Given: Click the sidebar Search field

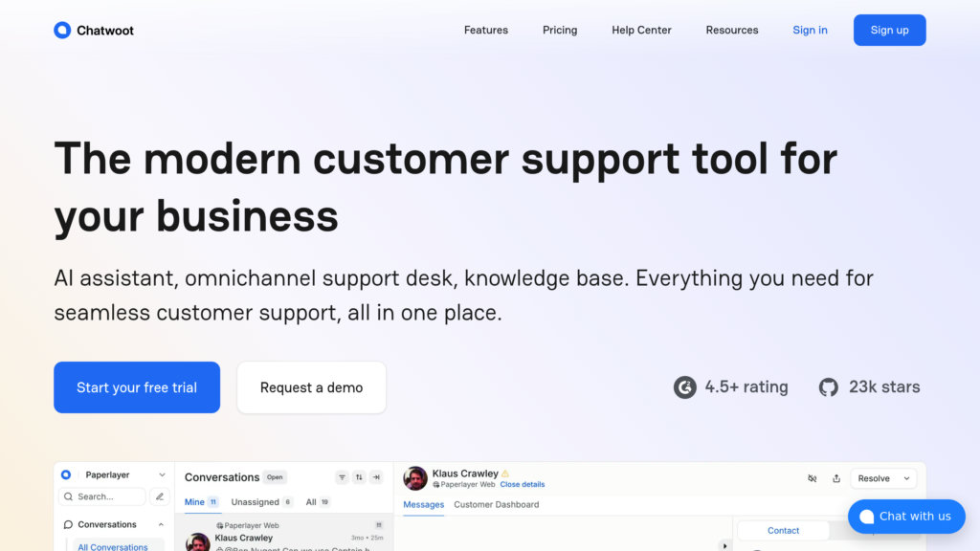Looking at the screenshot, I should (102, 496).
